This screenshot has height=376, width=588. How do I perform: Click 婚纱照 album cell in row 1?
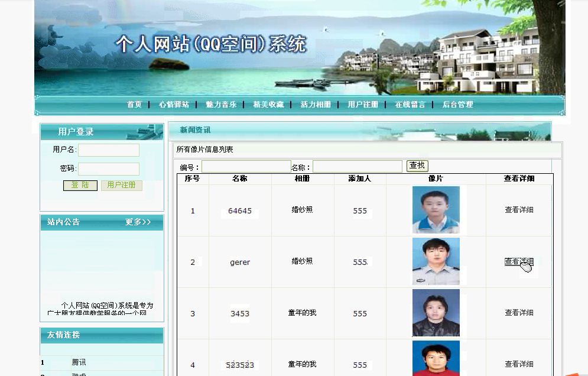click(x=302, y=210)
